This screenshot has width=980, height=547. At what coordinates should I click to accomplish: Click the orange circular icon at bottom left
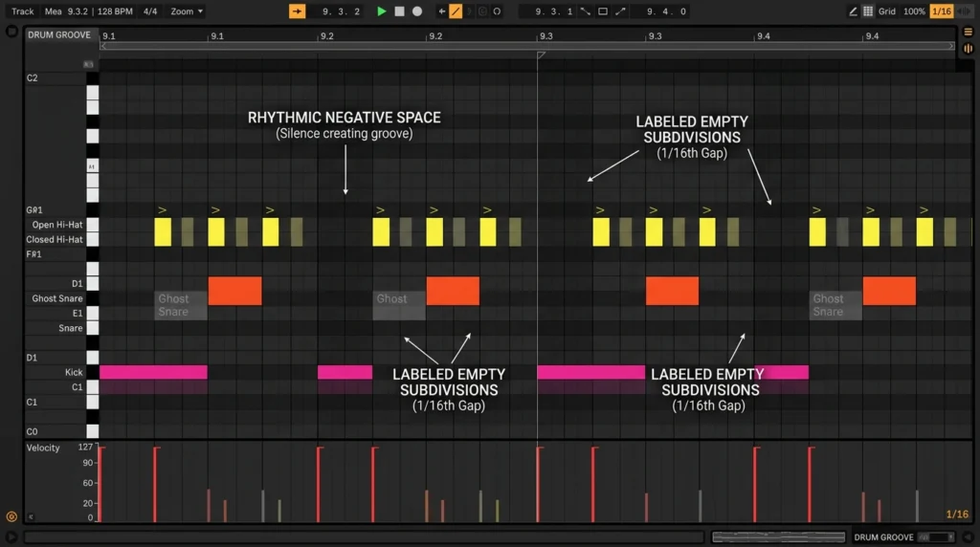pyautogui.click(x=11, y=516)
